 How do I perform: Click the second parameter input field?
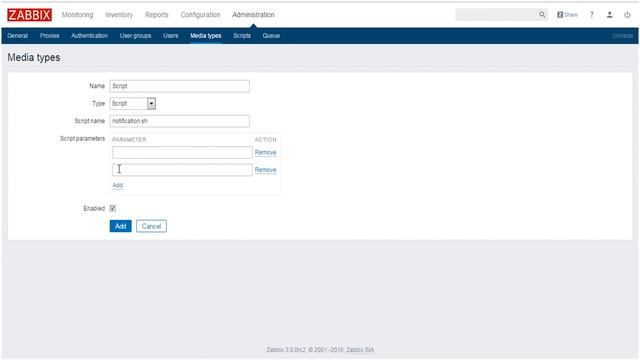(182, 170)
